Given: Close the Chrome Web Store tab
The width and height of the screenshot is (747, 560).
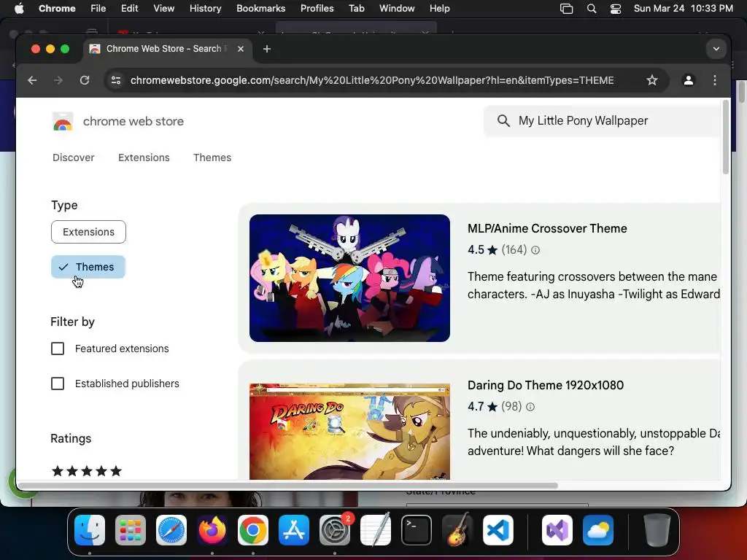Looking at the screenshot, I should pyautogui.click(x=241, y=49).
